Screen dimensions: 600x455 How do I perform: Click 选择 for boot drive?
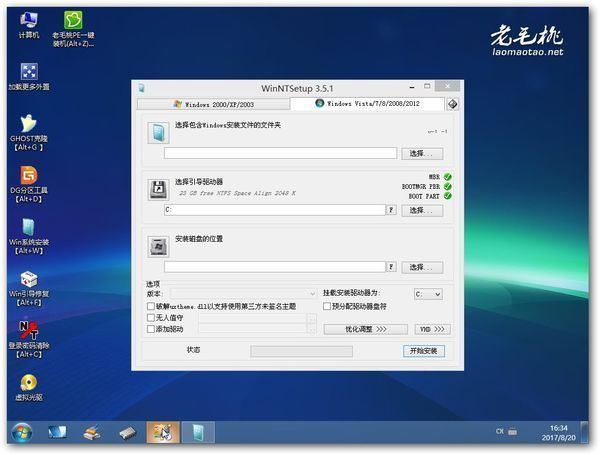422,210
